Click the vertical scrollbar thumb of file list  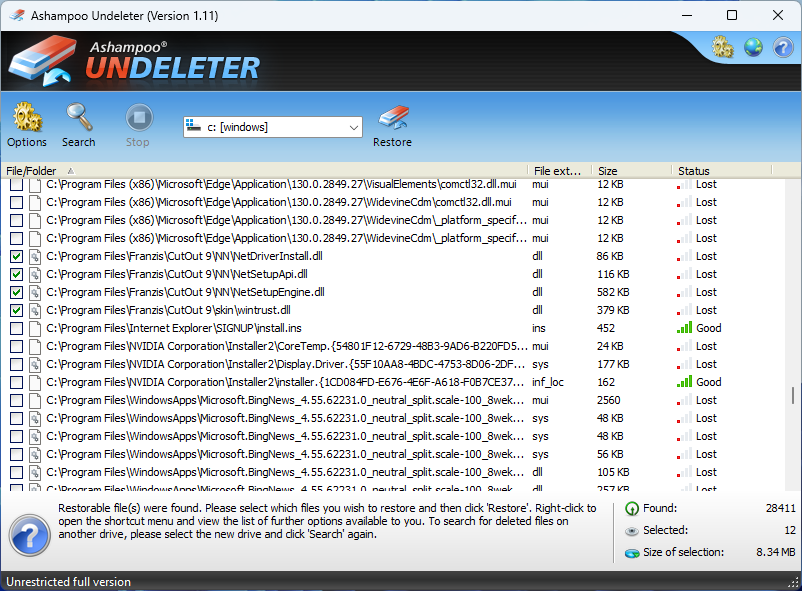tap(793, 395)
